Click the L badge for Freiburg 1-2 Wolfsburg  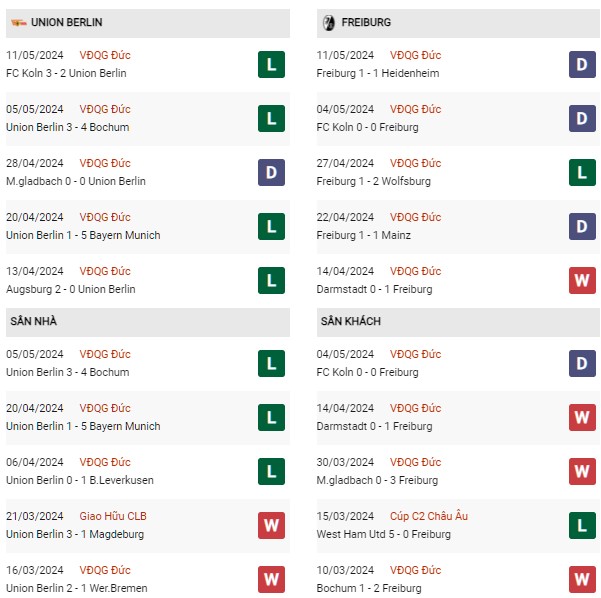(x=582, y=172)
